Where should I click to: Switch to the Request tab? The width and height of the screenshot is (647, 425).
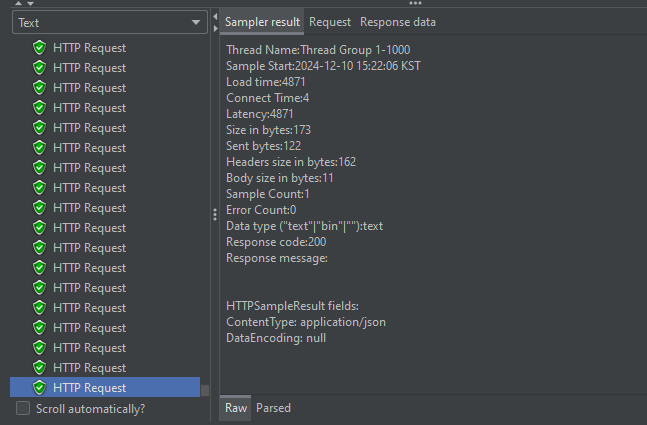[x=330, y=22]
